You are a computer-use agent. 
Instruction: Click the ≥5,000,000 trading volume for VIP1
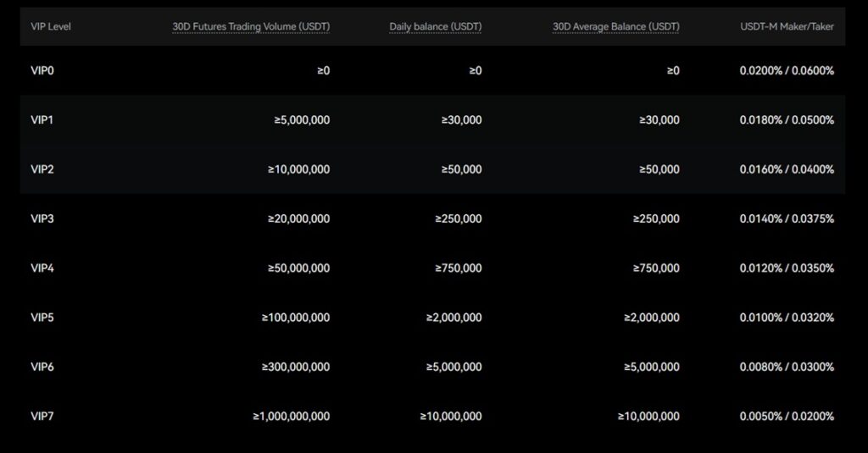click(x=302, y=120)
